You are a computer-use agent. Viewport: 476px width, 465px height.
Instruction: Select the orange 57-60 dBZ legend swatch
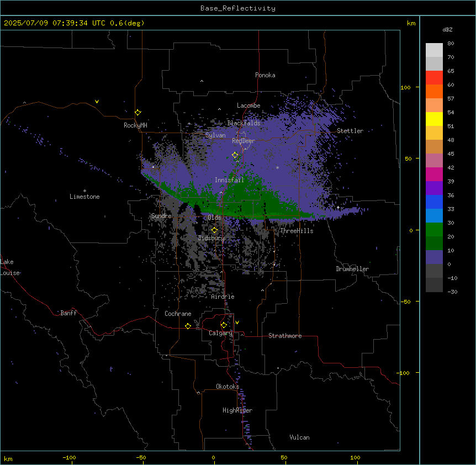click(434, 91)
